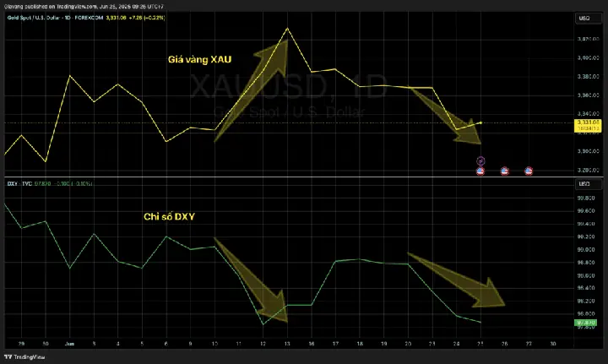Click the DXY TVC symbol legend

pyautogui.click(x=19, y=184)
